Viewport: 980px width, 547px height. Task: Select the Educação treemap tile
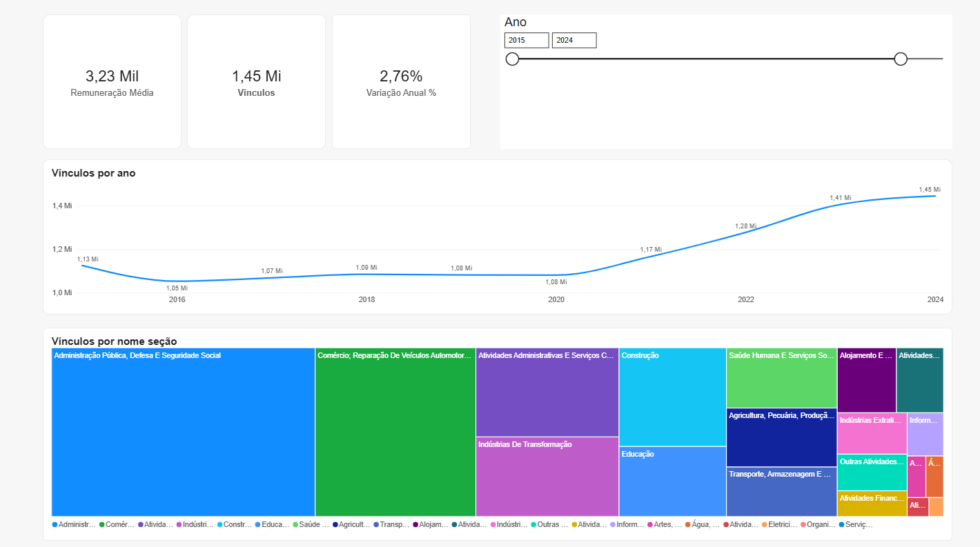coord(672,481)
